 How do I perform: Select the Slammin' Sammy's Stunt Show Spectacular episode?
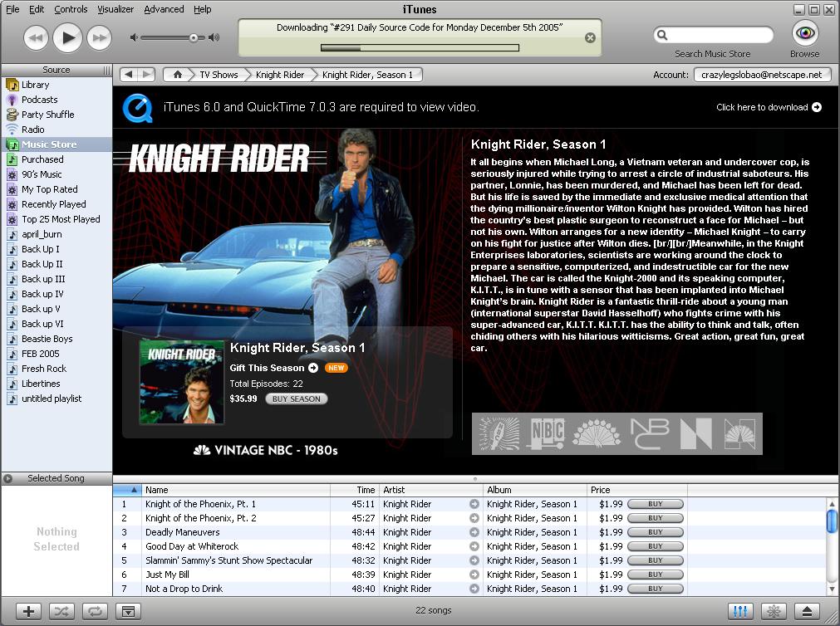pos(470,560)
